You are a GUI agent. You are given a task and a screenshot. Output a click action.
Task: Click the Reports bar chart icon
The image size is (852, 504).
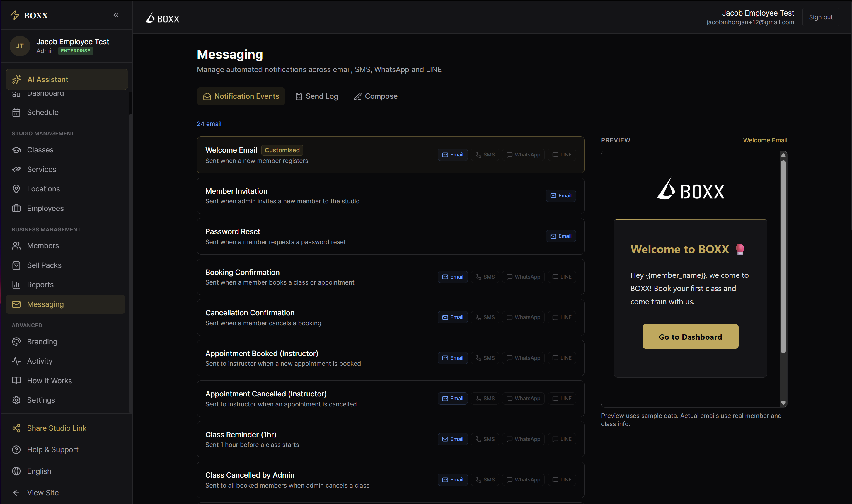coord(16,285)
